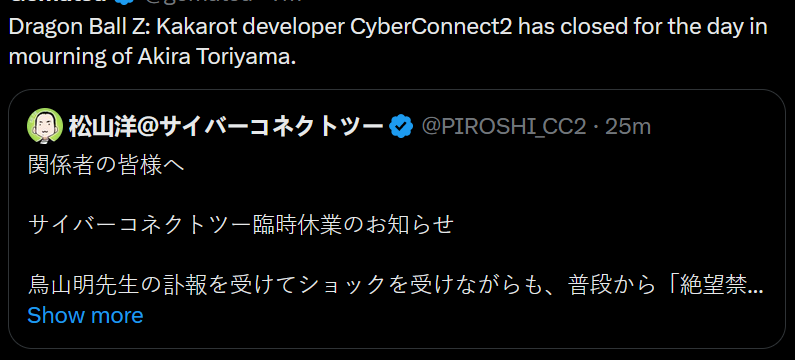Click the partially visible verified badge at the top
Viewport: 795px width, 360px height.
tap(125, 2)
